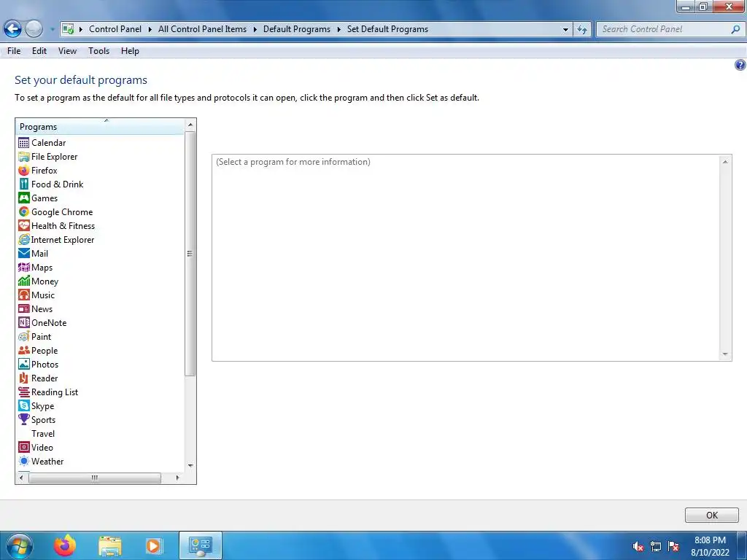747x560 pixels.
Task: Select the News icon
Action: 23,309
